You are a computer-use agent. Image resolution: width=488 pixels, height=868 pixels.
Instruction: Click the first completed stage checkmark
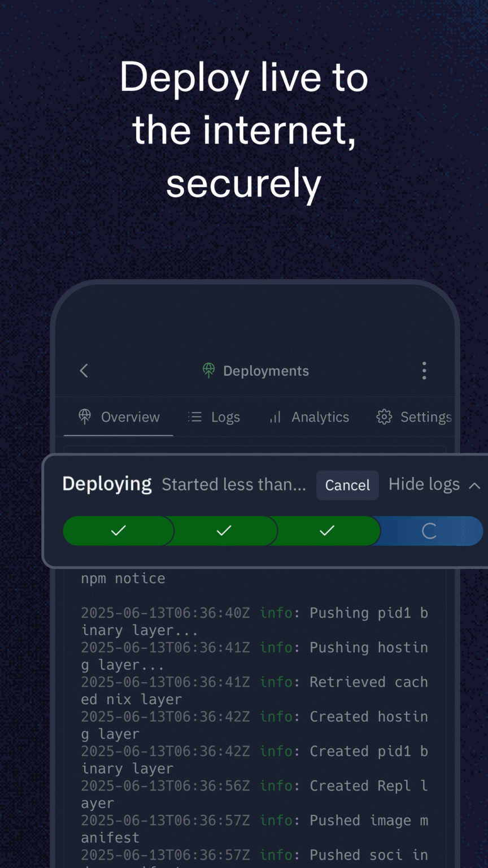[x=118, y=531]
